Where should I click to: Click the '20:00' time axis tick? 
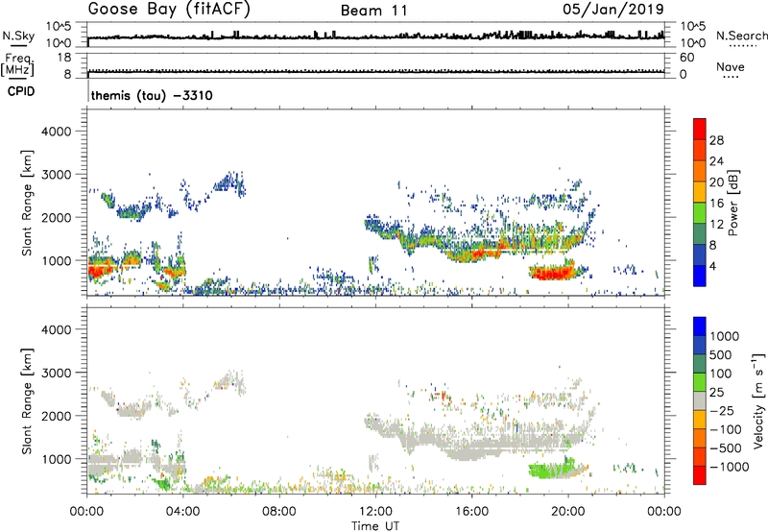[x=568, y=512]
